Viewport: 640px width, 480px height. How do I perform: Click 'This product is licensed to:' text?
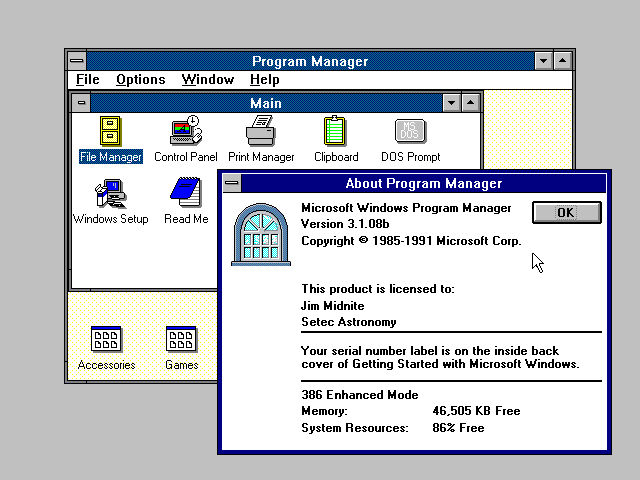378,289
